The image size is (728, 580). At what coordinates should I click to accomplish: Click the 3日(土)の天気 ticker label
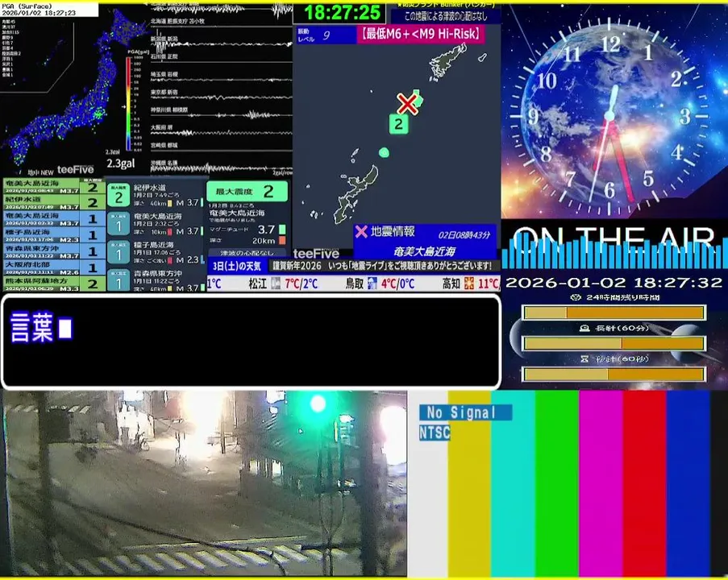[237, 267]
